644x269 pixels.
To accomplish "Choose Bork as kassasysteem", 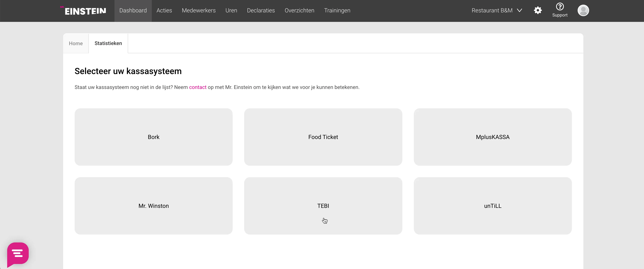I will pos(154,137).
